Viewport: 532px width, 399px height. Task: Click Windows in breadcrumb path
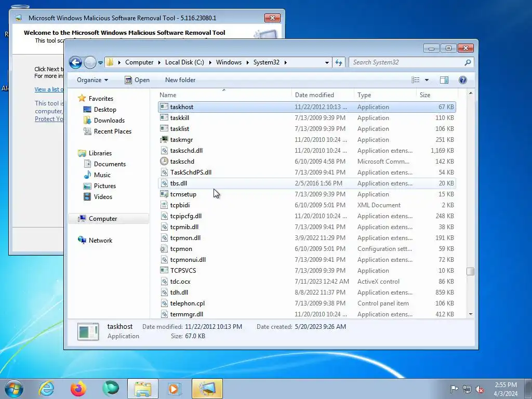(229, 62)
